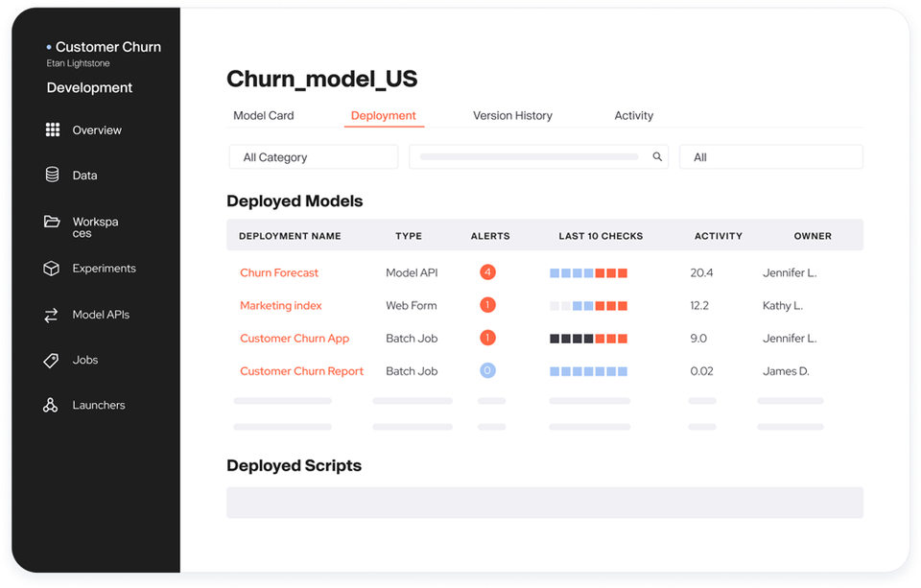
Task: Select the Experiments cube icon
Action: click(x=52, y=269)
